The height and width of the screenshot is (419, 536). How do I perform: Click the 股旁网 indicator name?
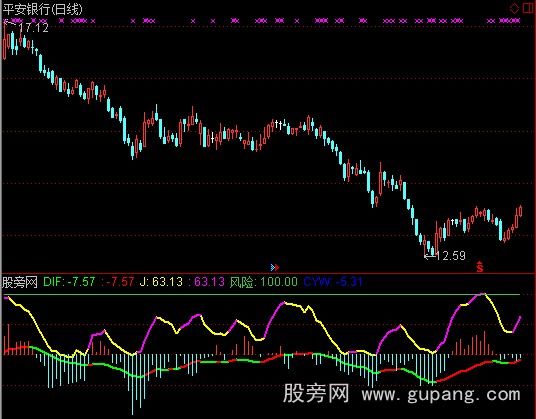coord(19,282)
